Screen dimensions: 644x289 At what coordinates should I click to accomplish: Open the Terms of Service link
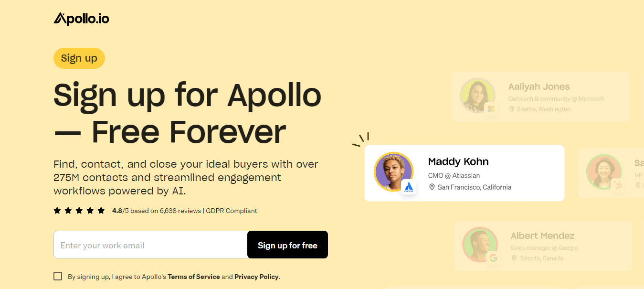pyautogui.click(x=194, y=276)
